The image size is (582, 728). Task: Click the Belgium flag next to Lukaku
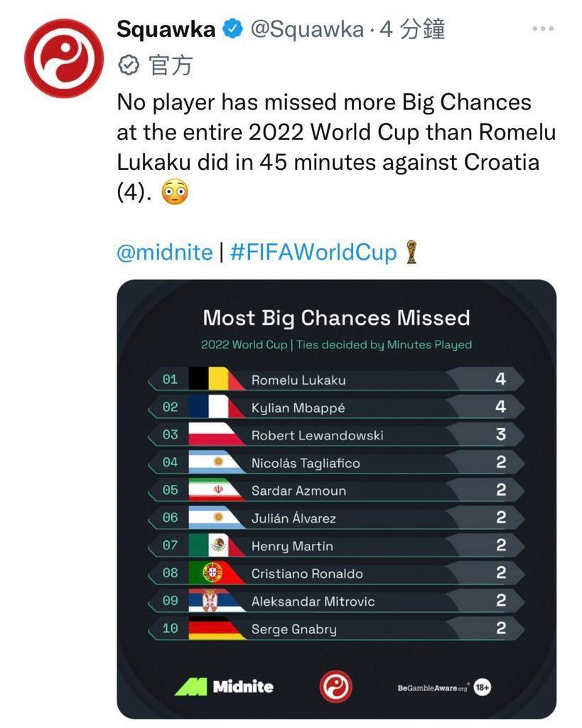208,380
